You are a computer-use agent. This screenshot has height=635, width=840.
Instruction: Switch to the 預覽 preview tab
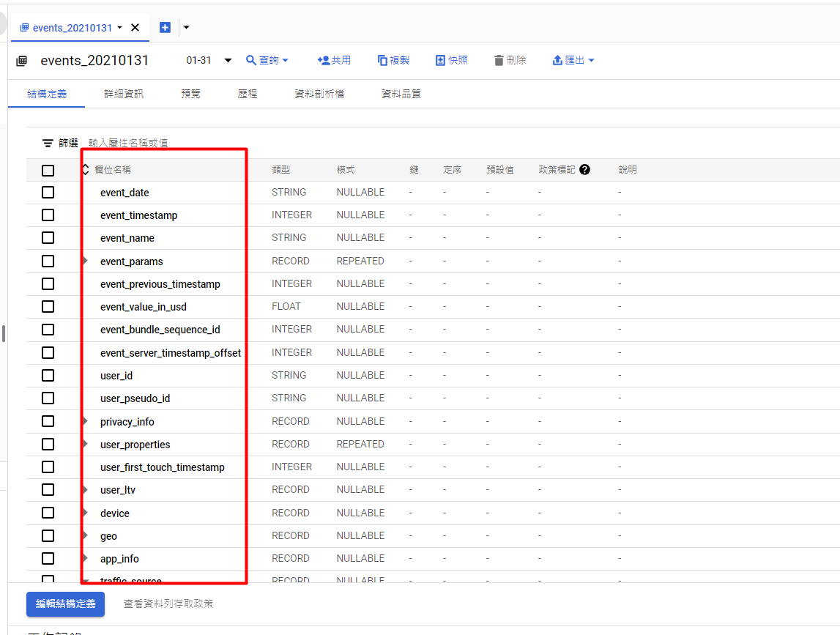(x=190, y=94)
